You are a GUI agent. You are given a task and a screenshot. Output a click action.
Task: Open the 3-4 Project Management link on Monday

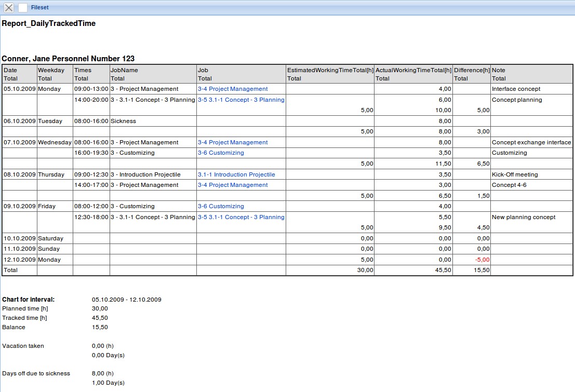232,89
